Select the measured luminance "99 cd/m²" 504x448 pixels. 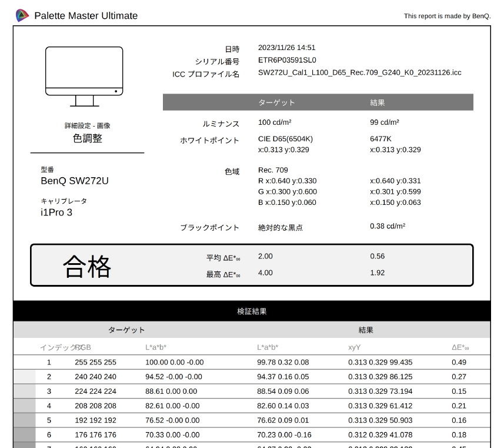coord(385,122)
